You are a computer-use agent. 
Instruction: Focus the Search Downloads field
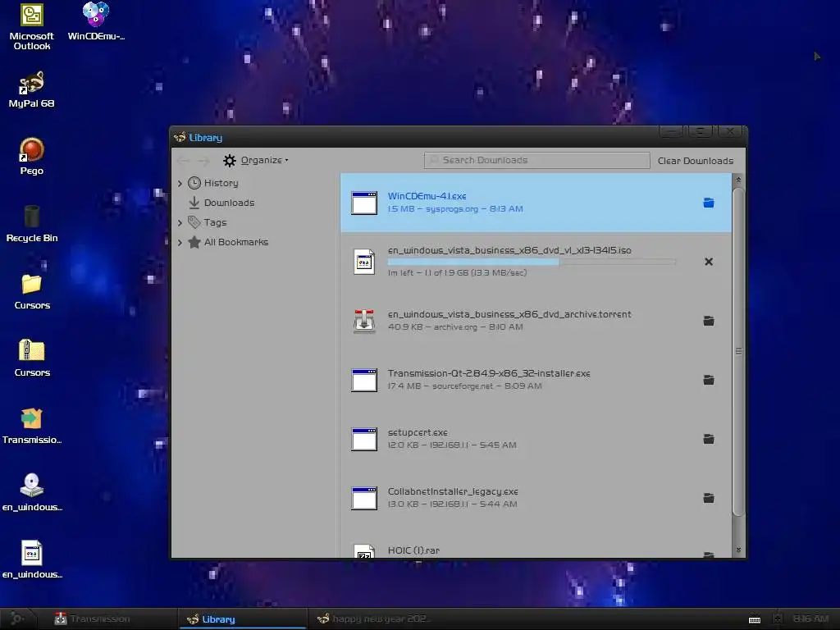pyautogui.click(x=536, y=160)
